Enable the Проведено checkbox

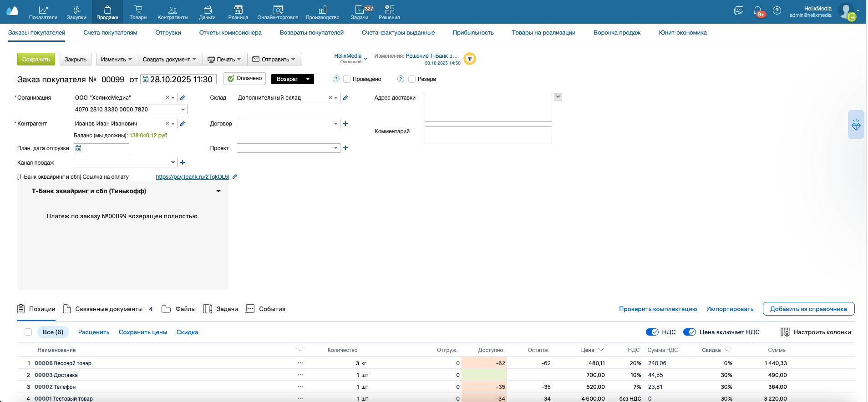tap(347, 79)
